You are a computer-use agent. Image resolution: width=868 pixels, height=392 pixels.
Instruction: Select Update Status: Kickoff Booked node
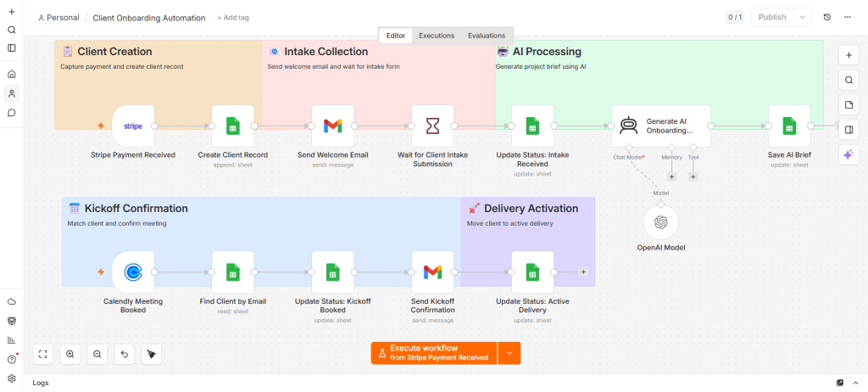pyautogui.click(x=332, y=272)
